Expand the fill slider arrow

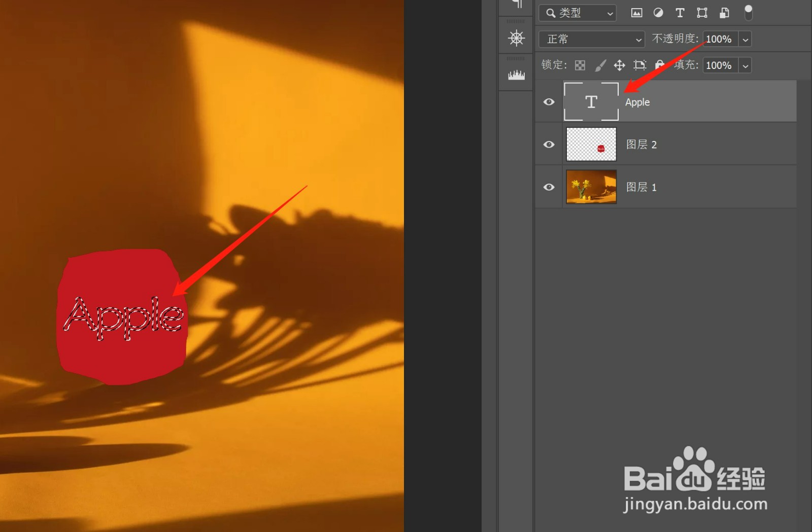pos(745,65)
